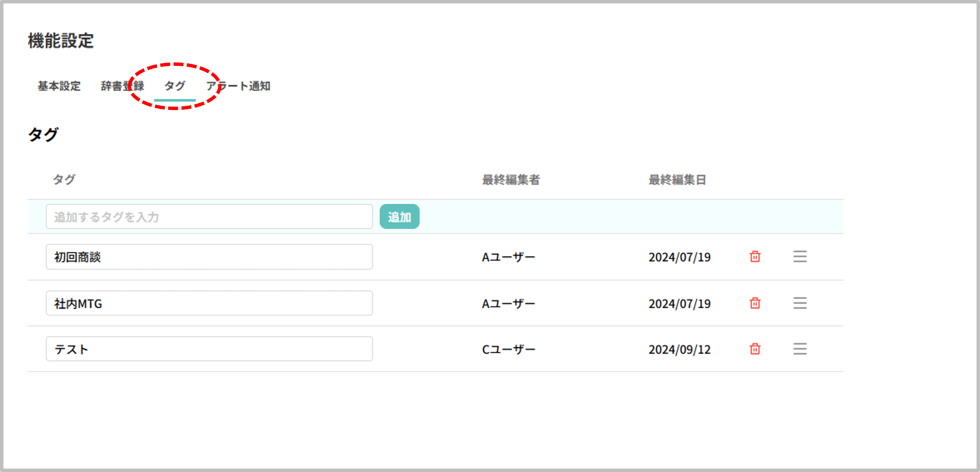Click the reorder handle for 社内MTG row
This screenshot has width=980, height=472.
(x=800, y=303)
